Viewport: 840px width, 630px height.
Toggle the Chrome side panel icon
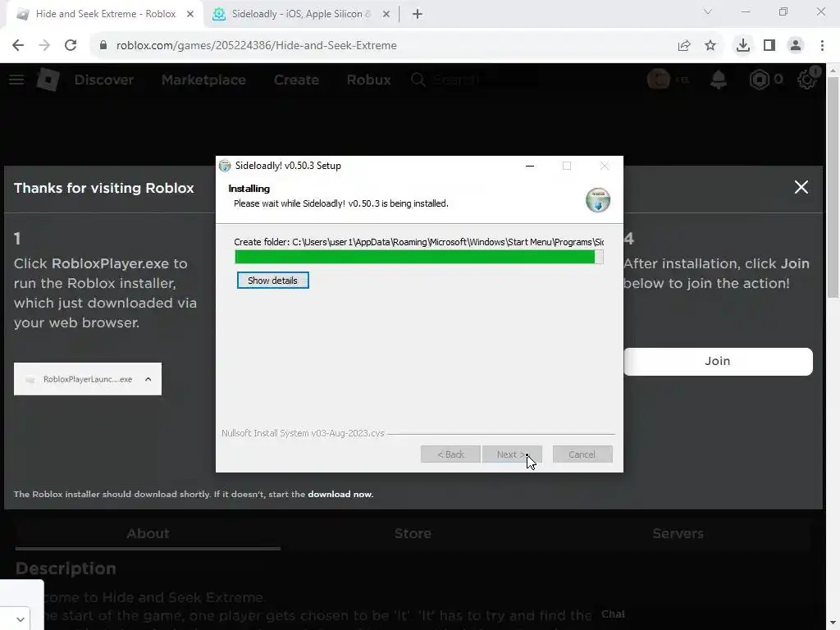769,46
